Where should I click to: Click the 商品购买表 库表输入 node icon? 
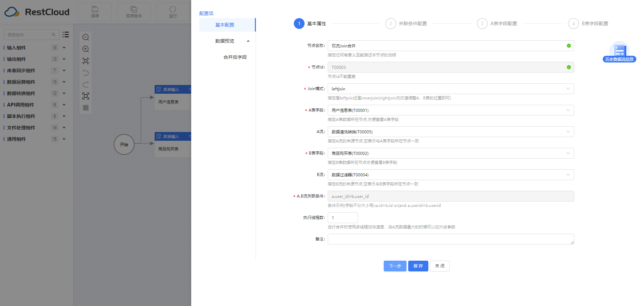pos(159,136)
